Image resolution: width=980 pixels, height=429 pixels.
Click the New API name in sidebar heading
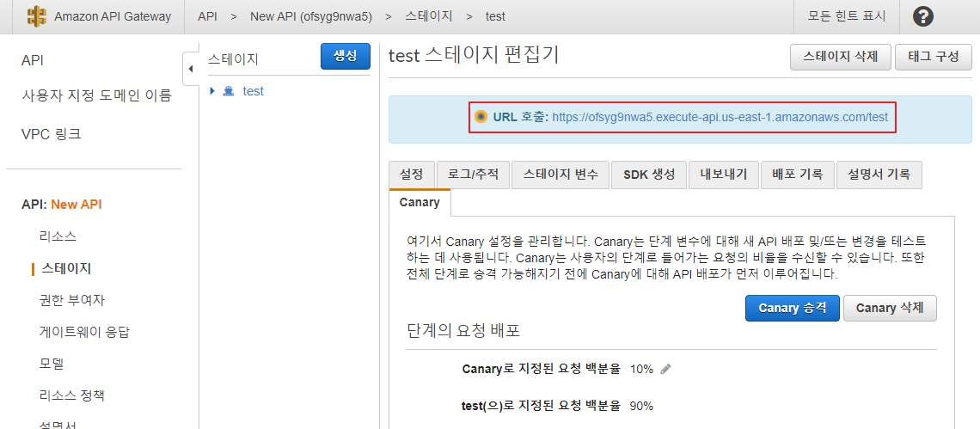[77, 205]
